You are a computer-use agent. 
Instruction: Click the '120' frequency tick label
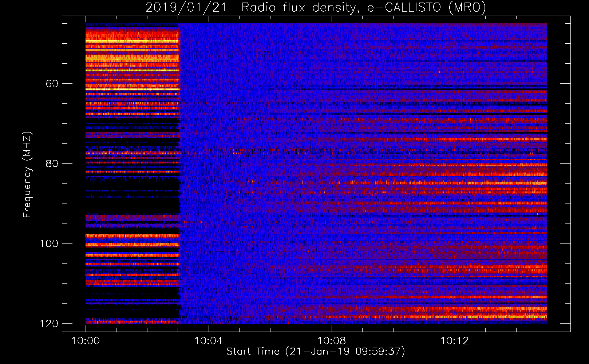pyautogui.click(x=49, y=324)
